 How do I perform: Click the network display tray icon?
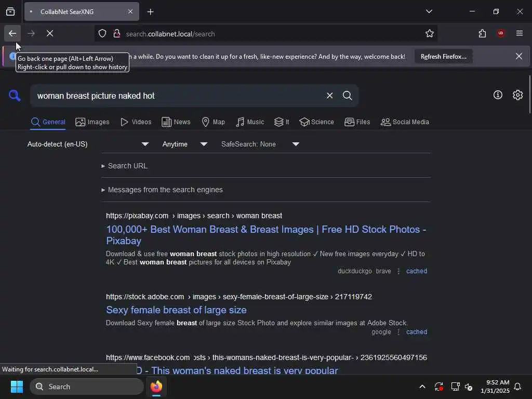455,387
